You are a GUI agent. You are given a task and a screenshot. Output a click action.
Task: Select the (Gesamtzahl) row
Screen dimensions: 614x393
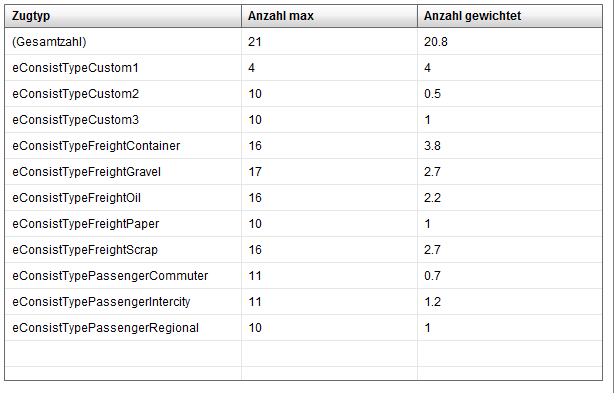[x=303, y=41]
